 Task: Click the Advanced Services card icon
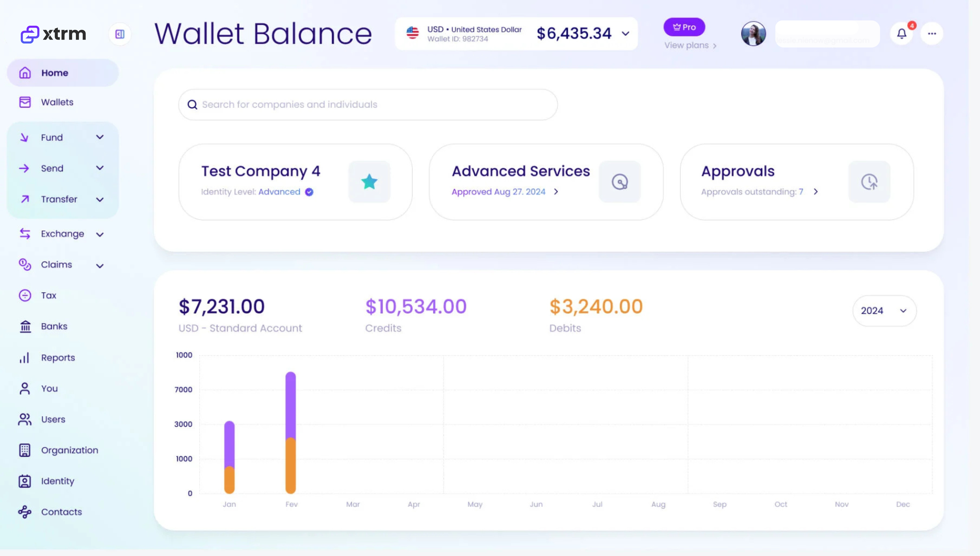[x=619, y=182]
